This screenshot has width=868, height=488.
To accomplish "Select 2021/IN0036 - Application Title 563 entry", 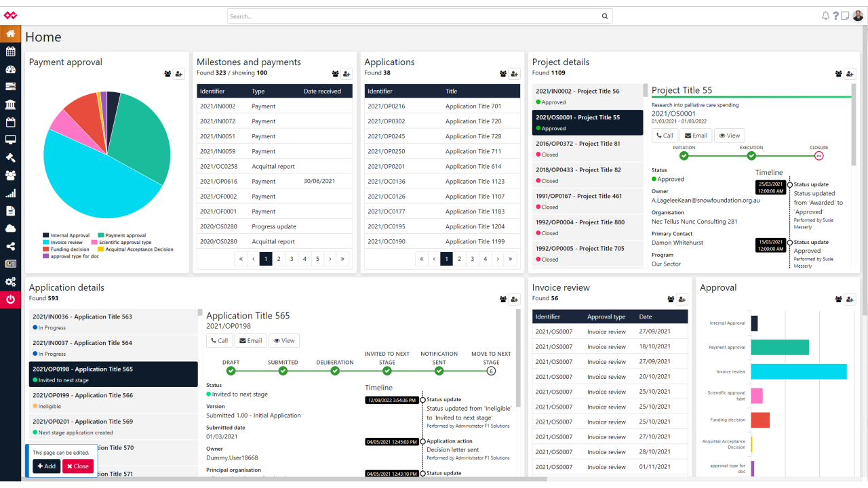I will pyautogui.click(x=113, y=322).
